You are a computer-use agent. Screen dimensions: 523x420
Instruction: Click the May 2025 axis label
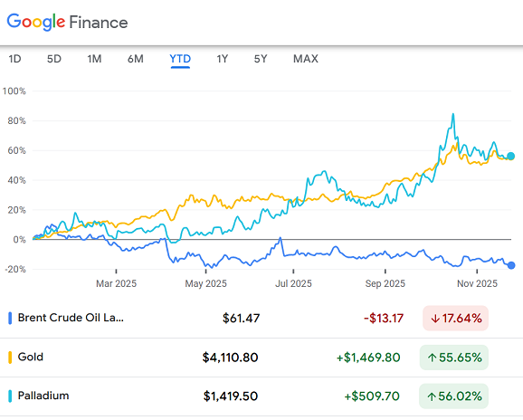[205, 283]
